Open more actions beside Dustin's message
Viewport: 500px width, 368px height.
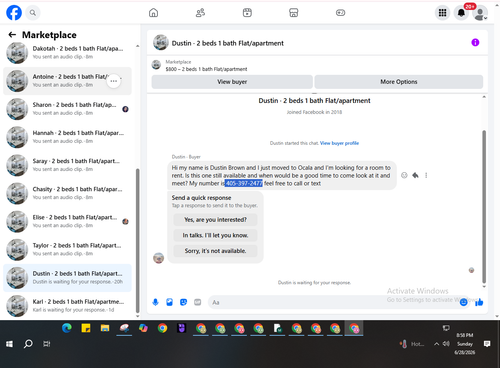(426, 175)
